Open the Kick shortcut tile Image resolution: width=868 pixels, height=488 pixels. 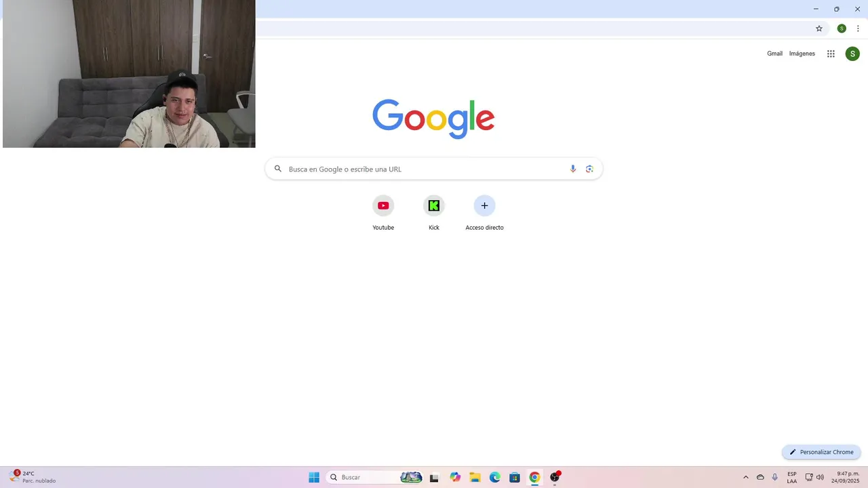[x=434, y=205]
